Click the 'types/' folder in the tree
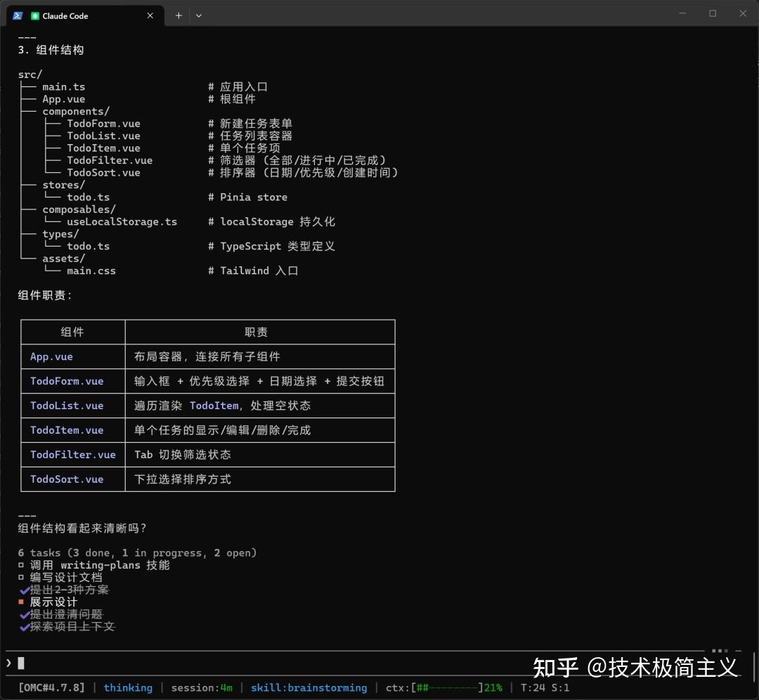 (60, 234)
